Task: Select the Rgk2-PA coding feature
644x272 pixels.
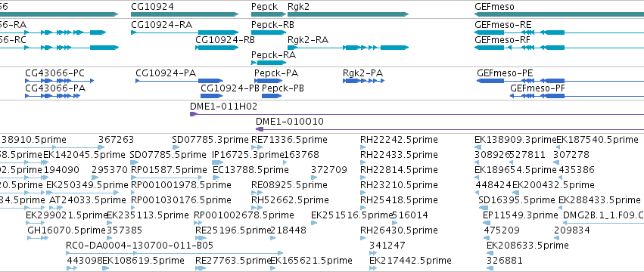Action: (x=363, y=81)
